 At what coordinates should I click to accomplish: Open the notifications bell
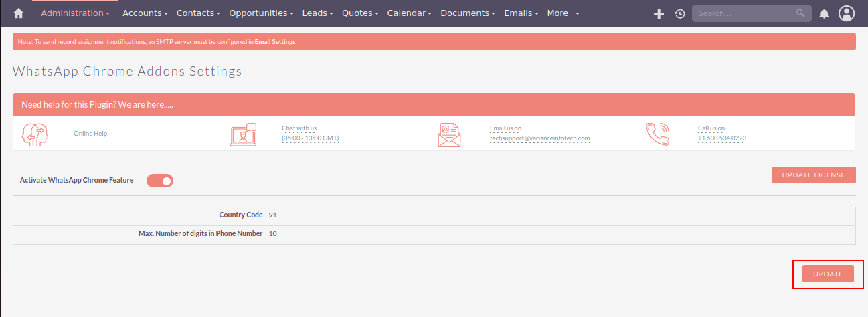[824, 13]
